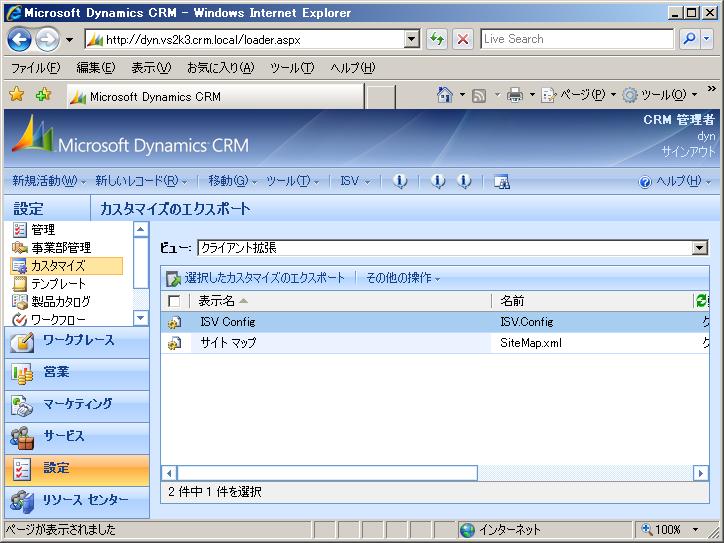Click the Microsoft Dynamics CRM browser tab

point(216,97)
